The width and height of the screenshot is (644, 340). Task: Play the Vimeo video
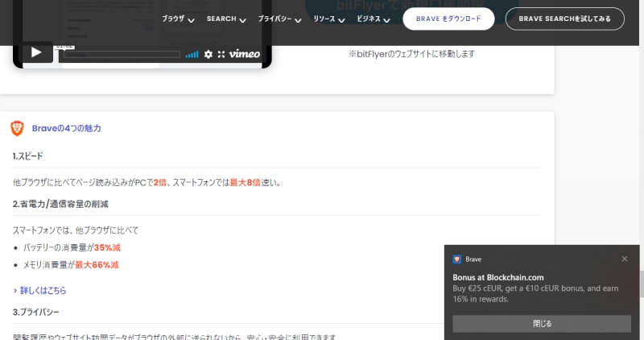point(36,52)
